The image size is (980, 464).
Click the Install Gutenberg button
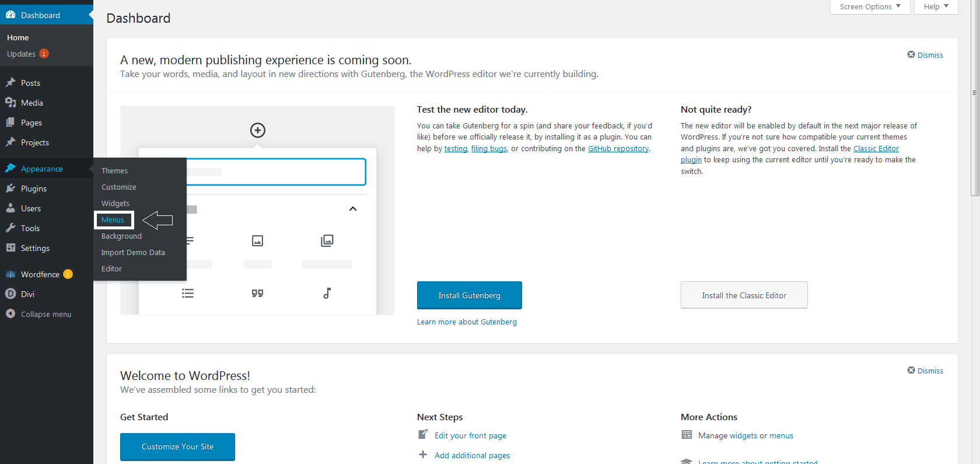[470, 295]
